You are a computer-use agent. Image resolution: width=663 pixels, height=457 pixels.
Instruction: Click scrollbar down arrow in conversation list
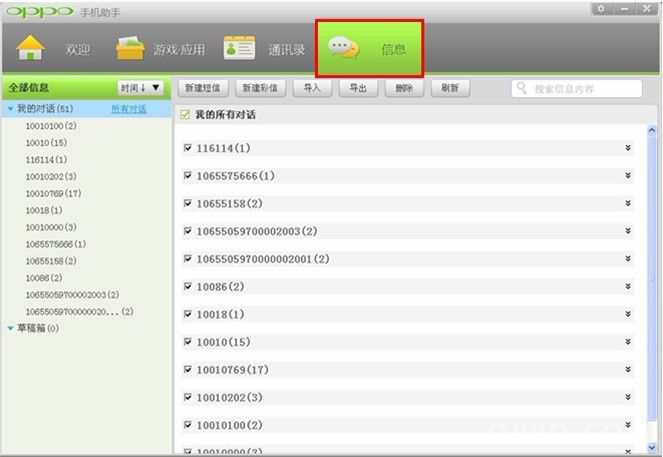[x=652, y=447]
